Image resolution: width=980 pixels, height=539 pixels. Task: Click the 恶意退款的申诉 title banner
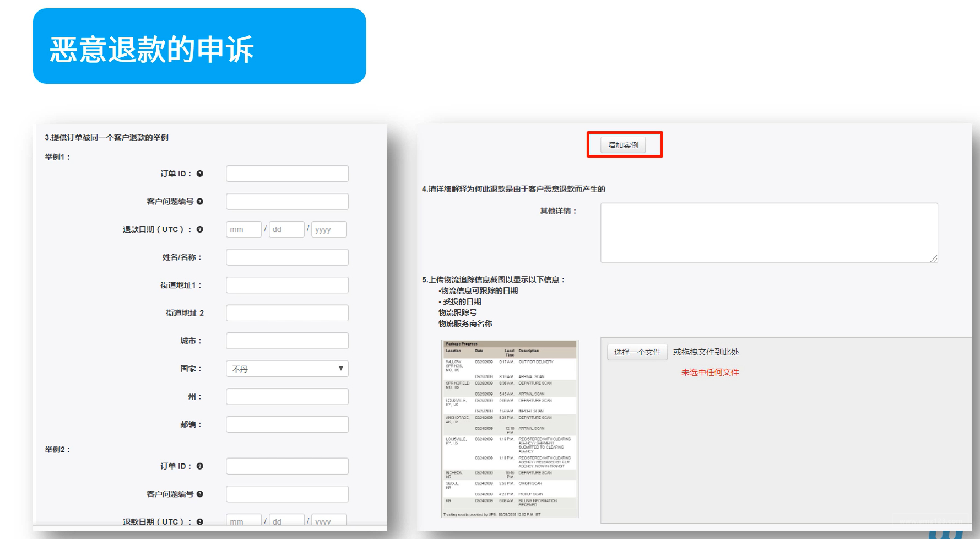[x=199, y=46]
